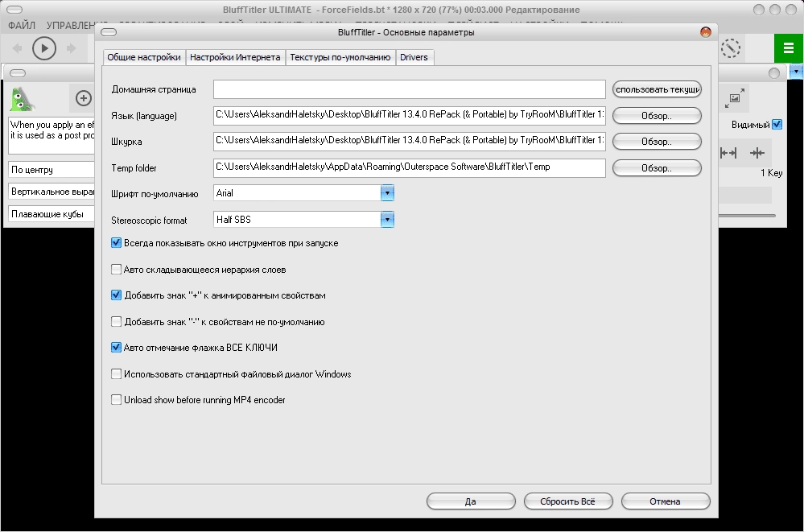Switch to the Общие настройки tab
The height and width of the screenshot is (532, 804).
click(x=144, y=57)
